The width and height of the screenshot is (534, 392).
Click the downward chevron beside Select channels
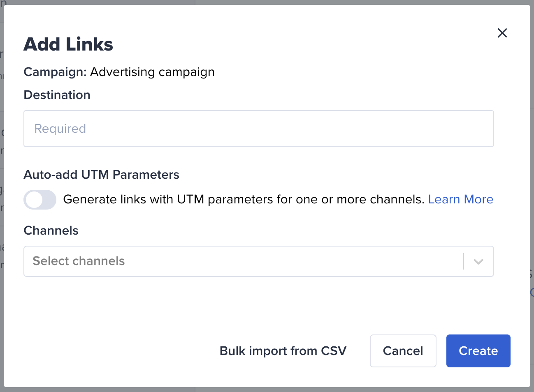pyautogui.click(x=478, y=261)
